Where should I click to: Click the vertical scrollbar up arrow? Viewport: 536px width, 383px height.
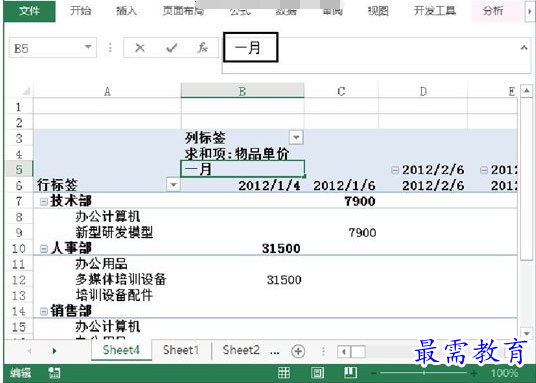[x=526, y=91]
